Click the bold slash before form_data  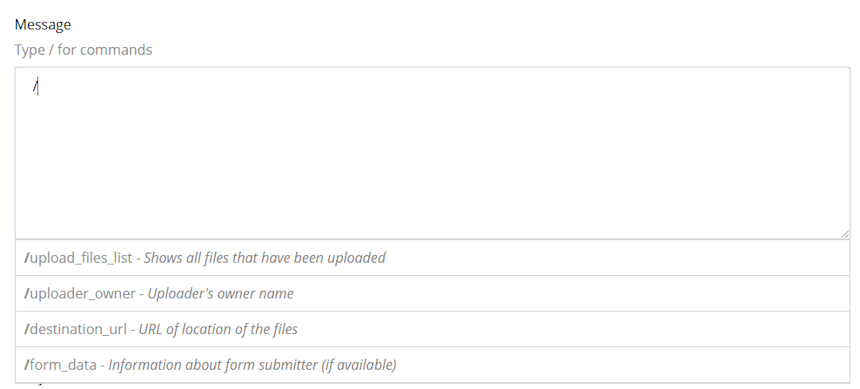click(x=26, y=365)
